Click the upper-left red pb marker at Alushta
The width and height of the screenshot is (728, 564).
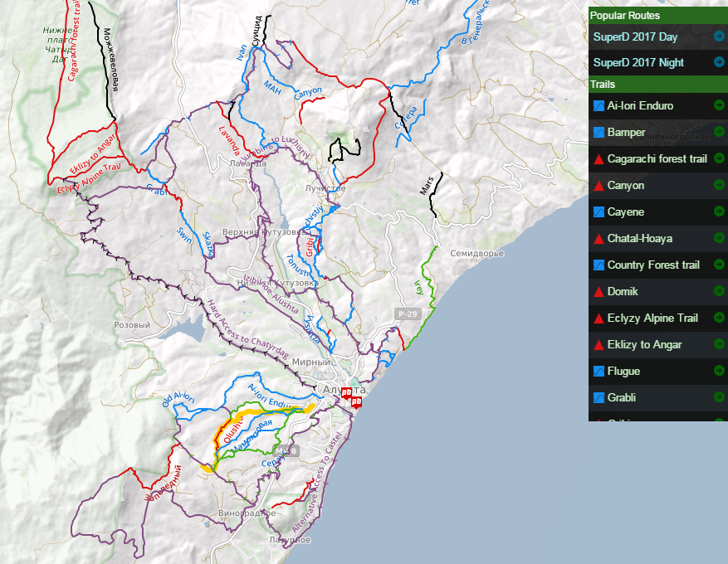point(347,394)
